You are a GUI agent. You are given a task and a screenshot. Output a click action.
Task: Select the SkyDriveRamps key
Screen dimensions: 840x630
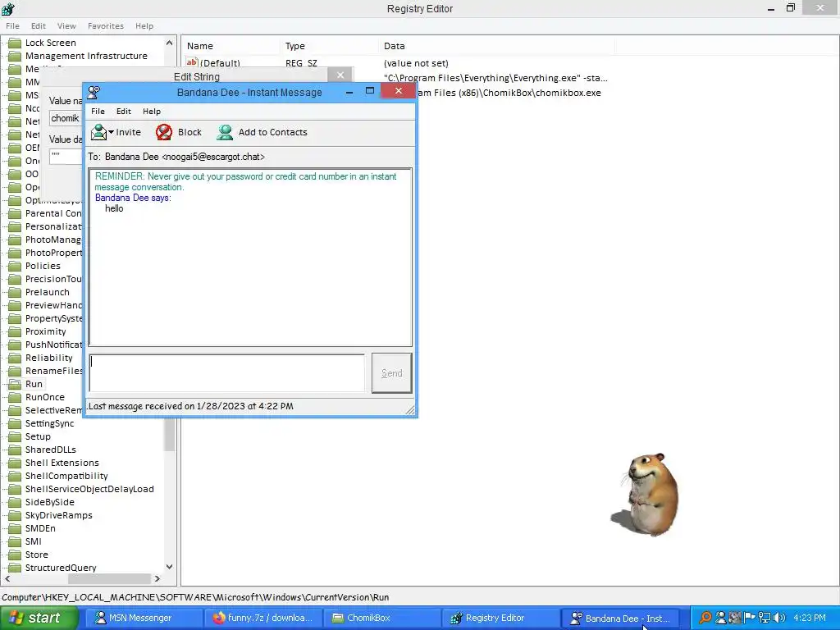pos(59,515)
